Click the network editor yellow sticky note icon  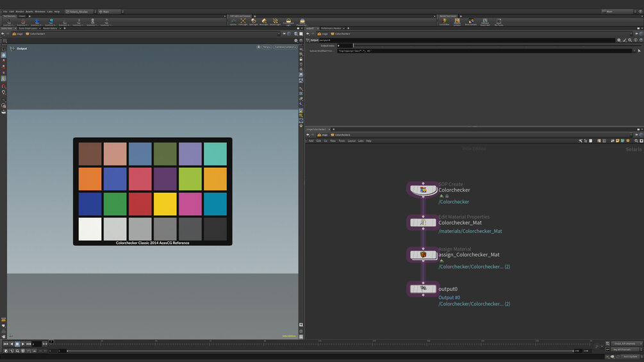pyautogui.click(x=618, y=141)
